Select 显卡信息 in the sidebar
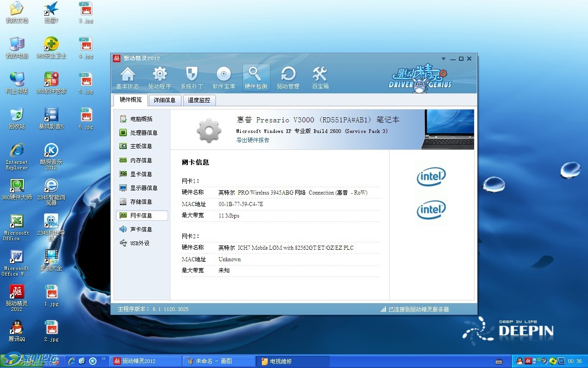The width and height of the screenshot is (588, 368). (x=141, y=174)
